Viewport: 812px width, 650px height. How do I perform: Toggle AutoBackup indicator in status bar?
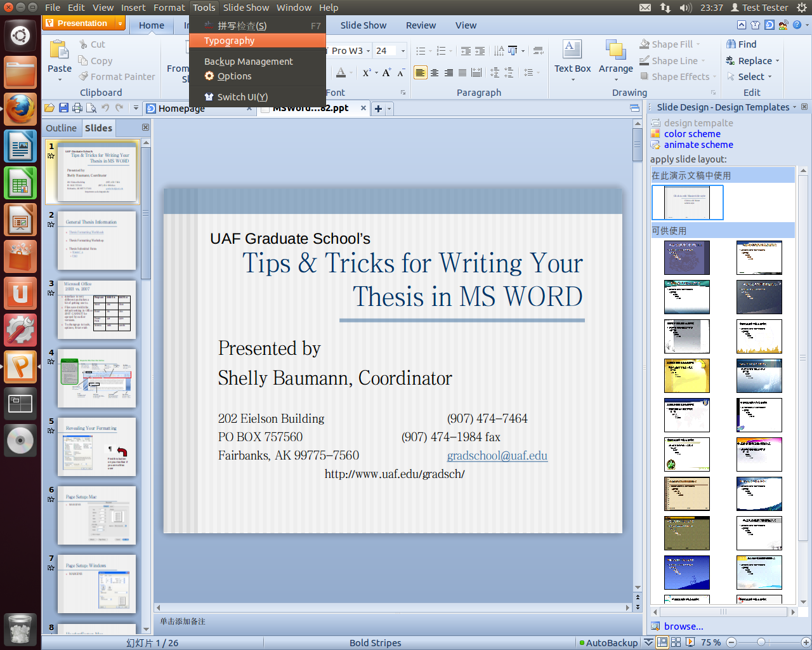click(x=608, y=642)
